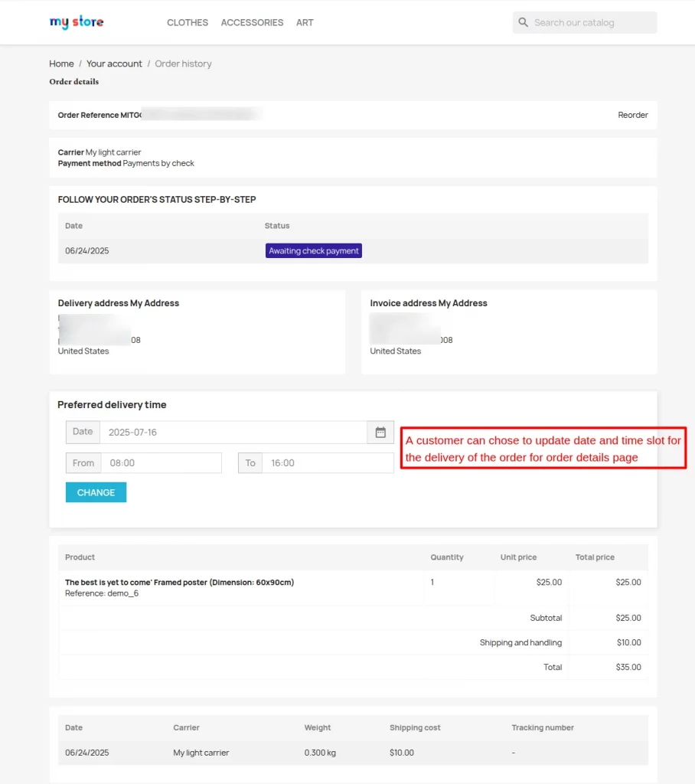The image size is (695, 784).
Task: Click the Order details heading
Action: (x=73, y=81)
